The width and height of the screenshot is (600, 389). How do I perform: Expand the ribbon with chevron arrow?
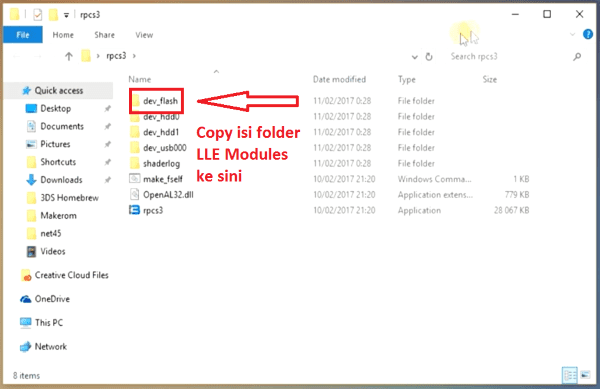(x=572, y=34)
